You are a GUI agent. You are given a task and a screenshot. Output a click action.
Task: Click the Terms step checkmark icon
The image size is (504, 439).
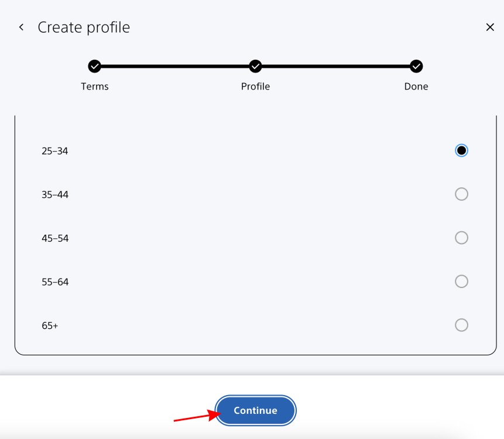pos(95,67)
